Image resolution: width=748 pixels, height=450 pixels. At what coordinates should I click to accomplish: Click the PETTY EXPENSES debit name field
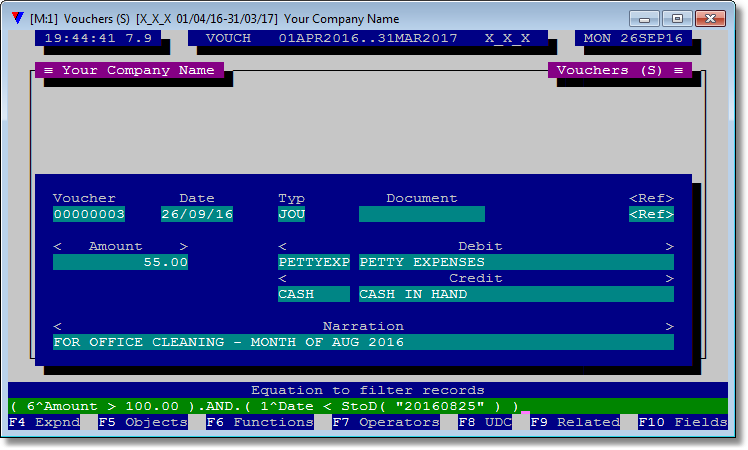[516, 262]
